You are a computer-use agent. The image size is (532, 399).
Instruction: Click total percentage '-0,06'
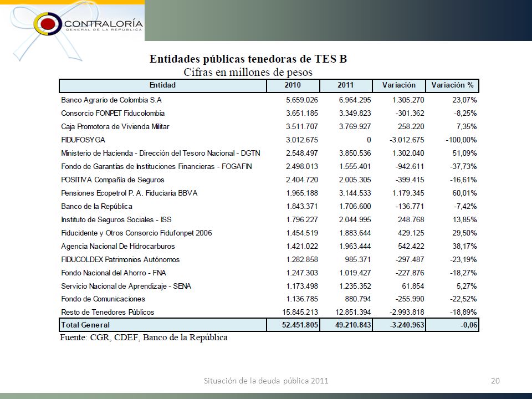point(469,325)
